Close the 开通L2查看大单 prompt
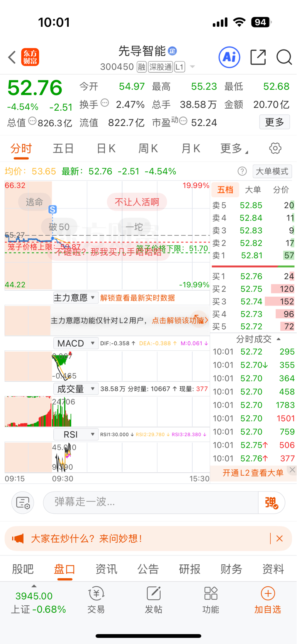The width and height of the screenshot is (297, 644). (292, 470)
